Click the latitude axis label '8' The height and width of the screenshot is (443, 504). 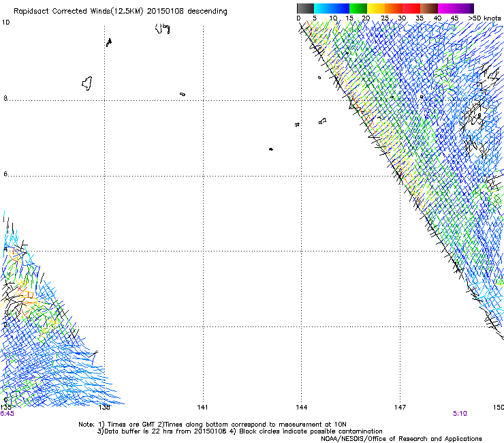click(x=5, y=98)
